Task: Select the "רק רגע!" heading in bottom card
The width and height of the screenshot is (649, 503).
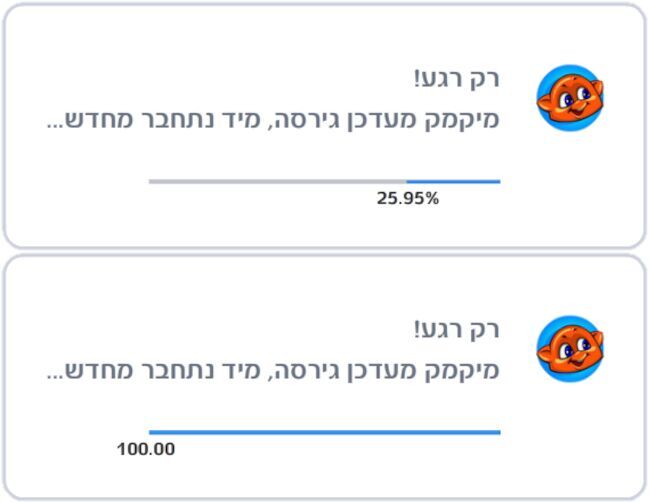Action: [x=457, y=330]
